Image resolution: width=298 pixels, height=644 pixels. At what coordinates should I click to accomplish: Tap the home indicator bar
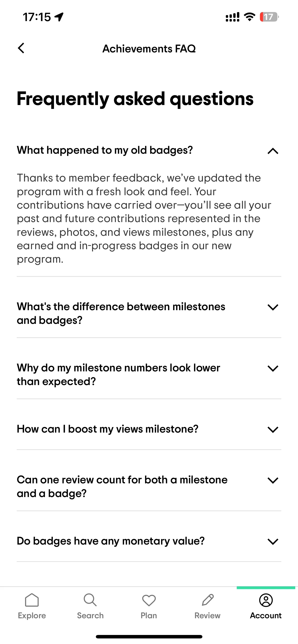149,637
